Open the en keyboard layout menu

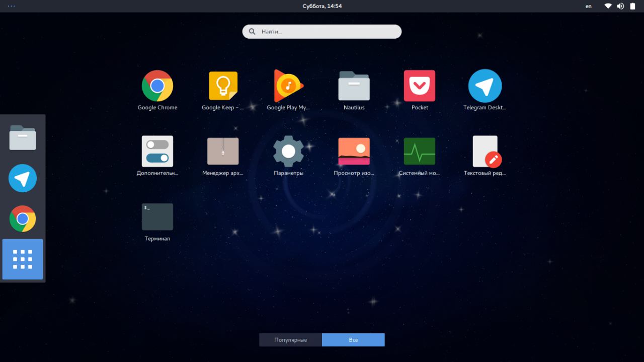pyautogui.click(x=589, y=6)
